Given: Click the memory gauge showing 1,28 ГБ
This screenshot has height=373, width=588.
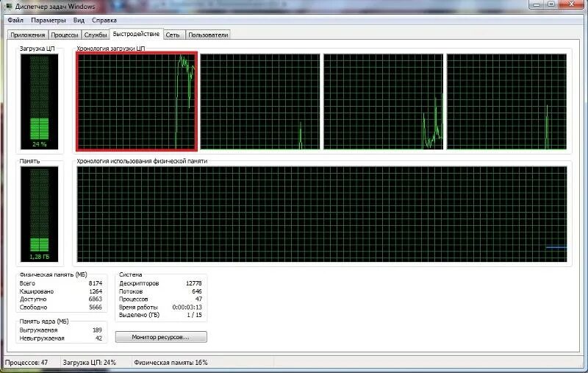Looking at the screenshot, I should [x=40, y=214].
